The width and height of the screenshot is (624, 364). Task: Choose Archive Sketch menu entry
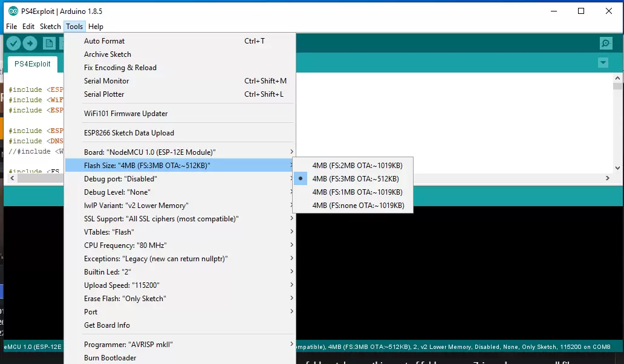[x=180, y=54]
